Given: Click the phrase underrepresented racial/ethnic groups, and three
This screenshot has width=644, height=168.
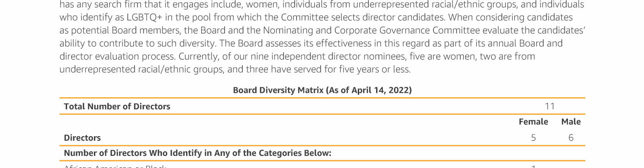Looking at the screenshot, I should 164,69.
